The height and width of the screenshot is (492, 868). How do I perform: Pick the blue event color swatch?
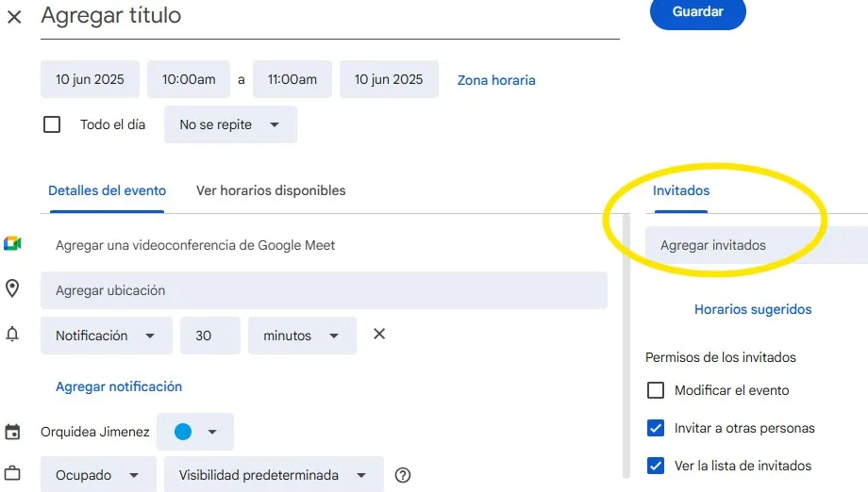pos(183,432)
